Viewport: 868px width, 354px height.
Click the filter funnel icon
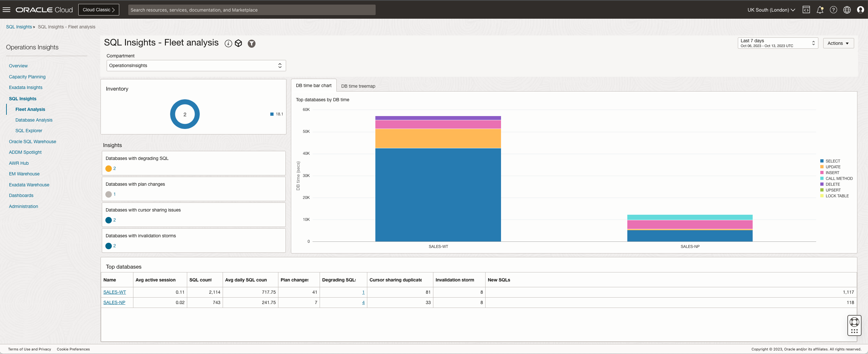(x=251, y=44)
